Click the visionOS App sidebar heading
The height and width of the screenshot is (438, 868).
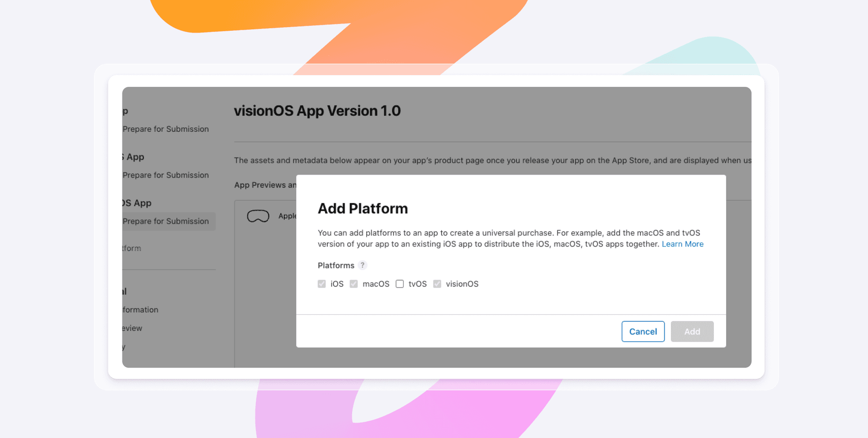click(137, 203)
